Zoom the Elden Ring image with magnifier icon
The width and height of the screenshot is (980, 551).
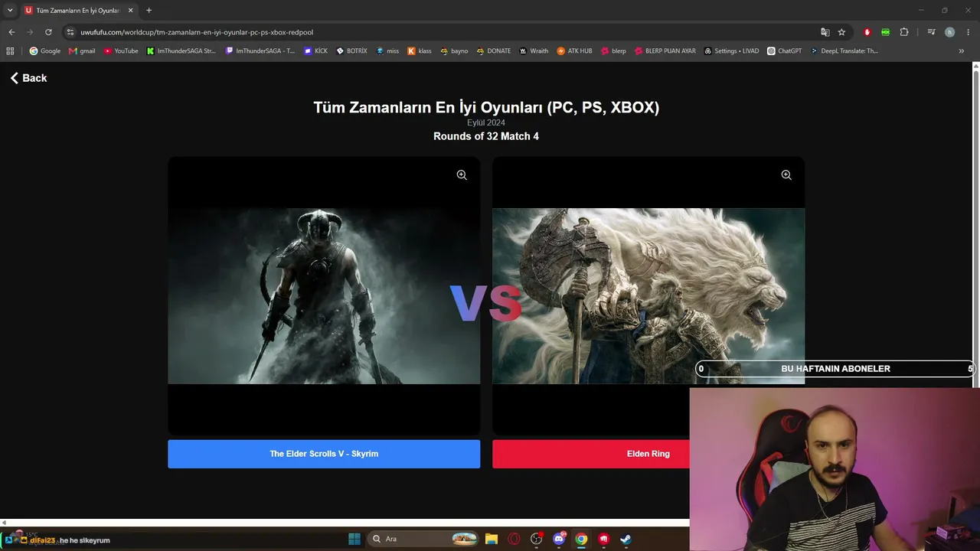pos(786,175)
